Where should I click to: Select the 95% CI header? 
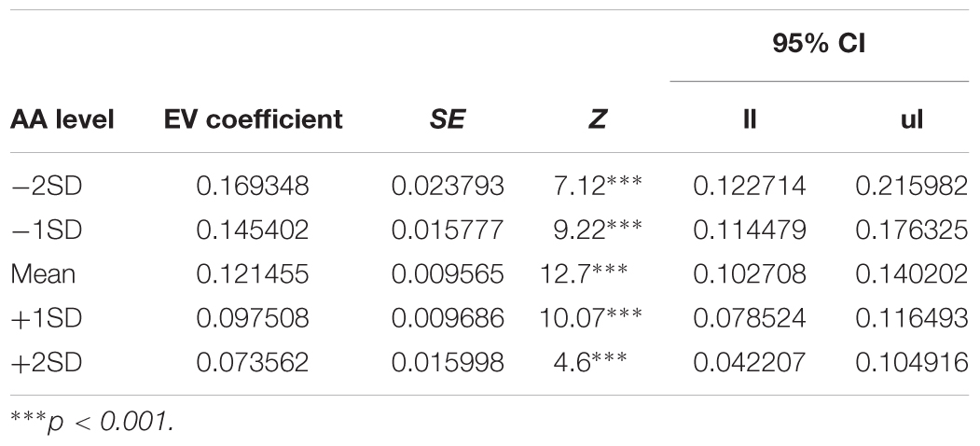tap(819, 45)
